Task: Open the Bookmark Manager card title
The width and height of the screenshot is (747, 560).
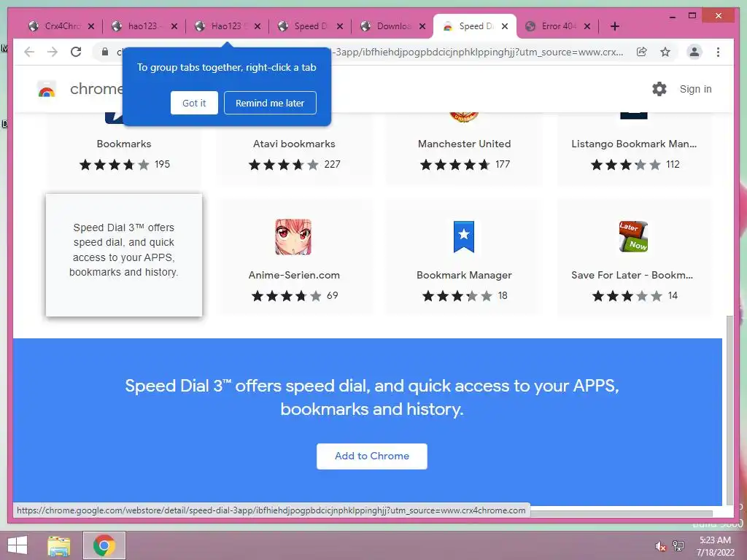Action: pos(464,275)
